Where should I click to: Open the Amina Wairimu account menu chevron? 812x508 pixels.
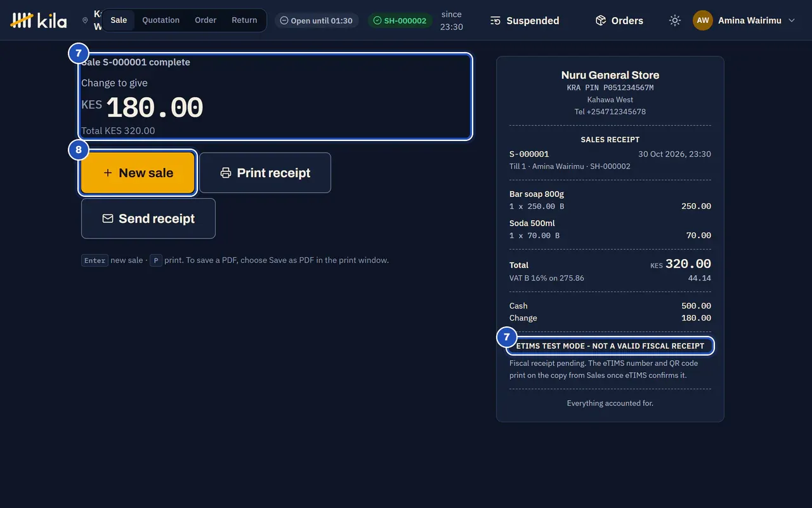pos(791,20)
